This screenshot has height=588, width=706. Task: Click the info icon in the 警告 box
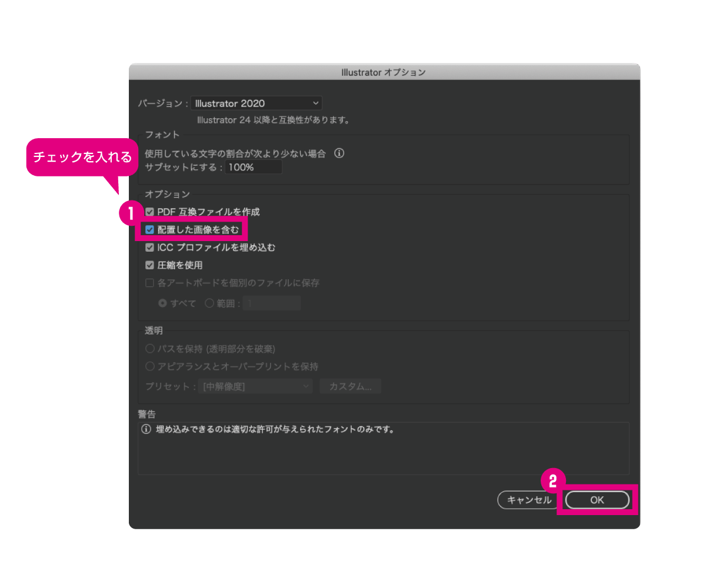[x=146, y=429]
